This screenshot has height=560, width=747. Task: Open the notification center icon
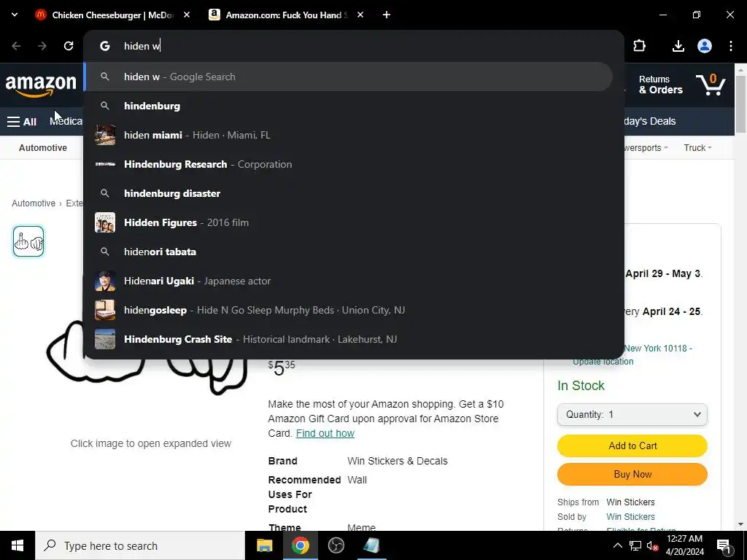tap(724, 546)
